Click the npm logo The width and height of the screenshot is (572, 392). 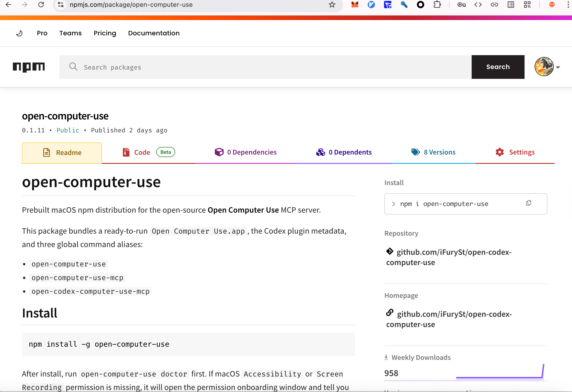[29, 67]
